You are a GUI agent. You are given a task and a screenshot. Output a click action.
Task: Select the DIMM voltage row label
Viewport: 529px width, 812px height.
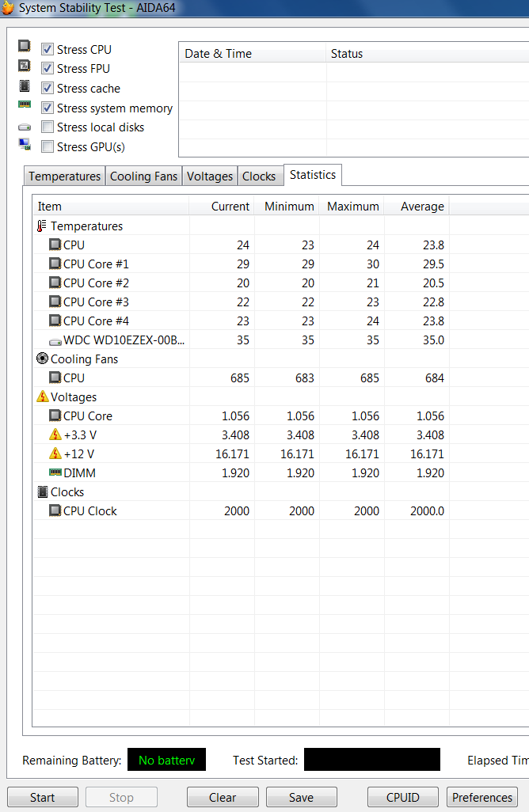79,472
